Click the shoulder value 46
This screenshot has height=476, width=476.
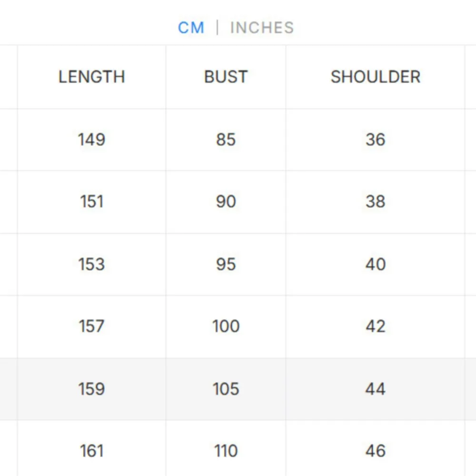coord(376,450)
